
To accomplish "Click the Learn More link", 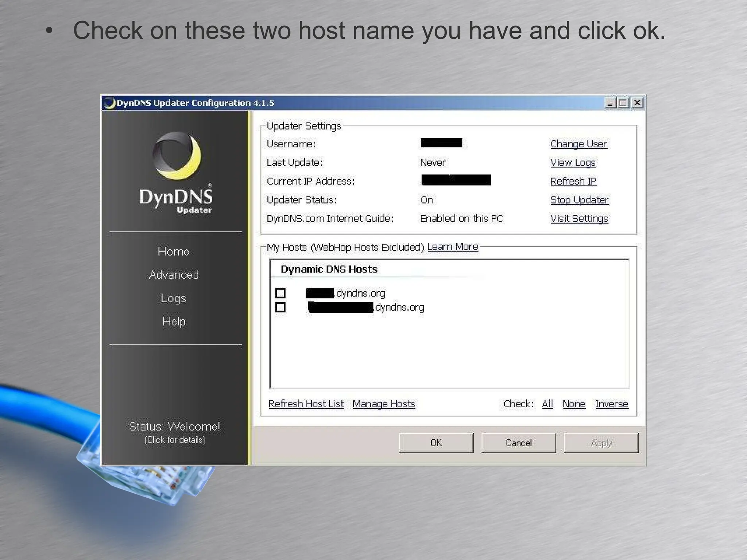I will pos(453,247).
